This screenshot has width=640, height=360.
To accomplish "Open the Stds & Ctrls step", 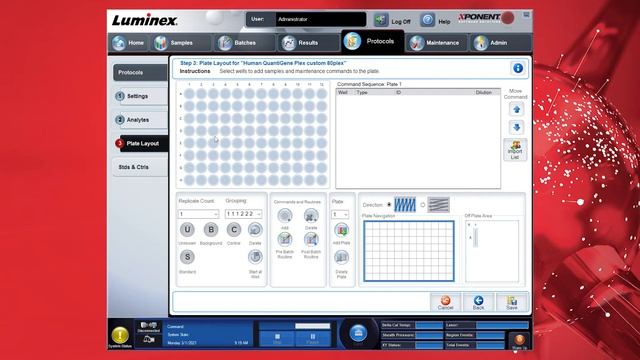I will tap(140, 167).
